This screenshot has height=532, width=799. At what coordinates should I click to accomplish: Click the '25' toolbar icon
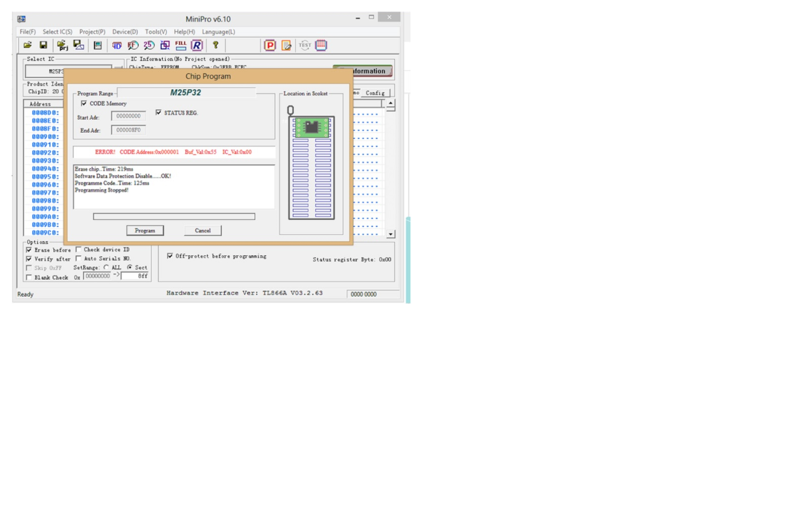pos(149,45)
